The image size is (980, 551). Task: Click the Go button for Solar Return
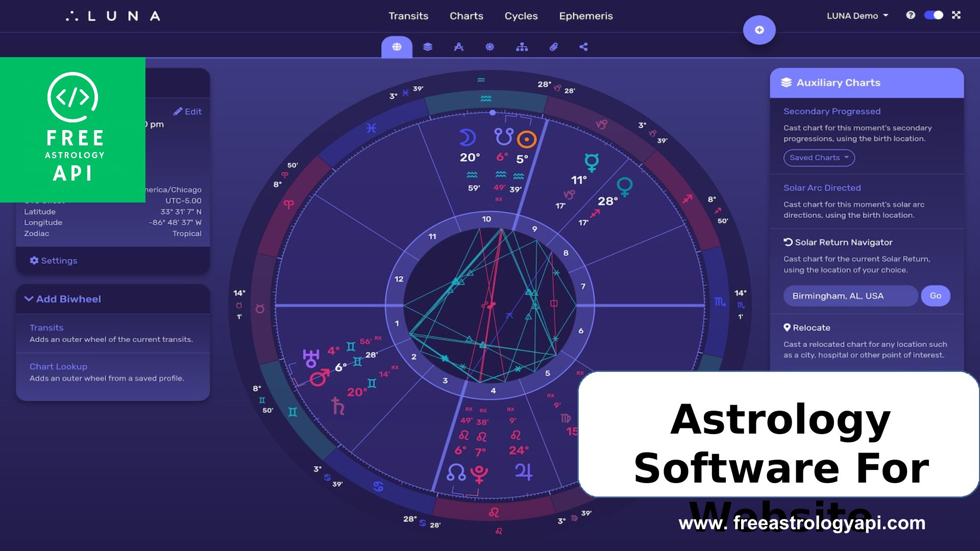[935, 296]
